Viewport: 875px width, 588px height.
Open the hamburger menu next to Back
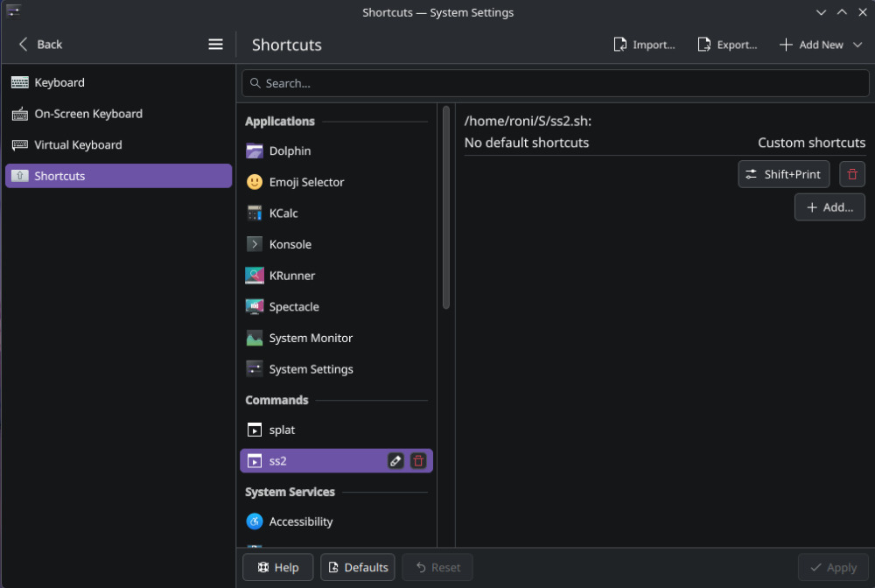click(x=215, y=44)
